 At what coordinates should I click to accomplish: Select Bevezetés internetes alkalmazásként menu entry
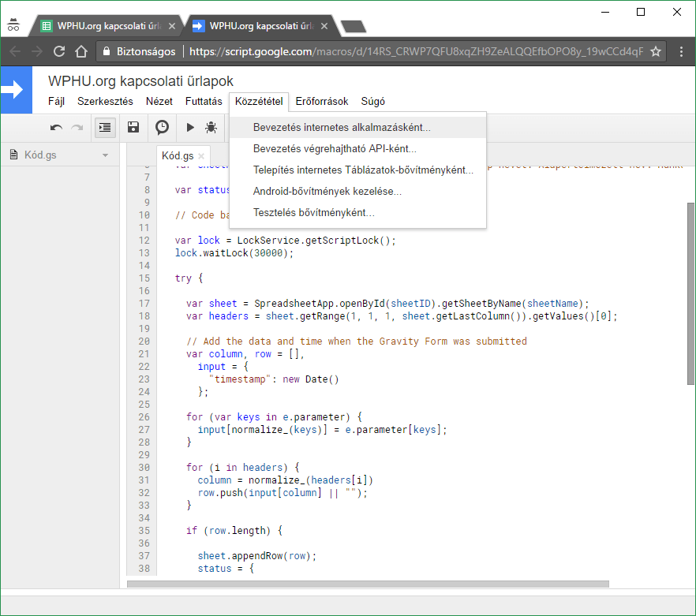(342, 127)
